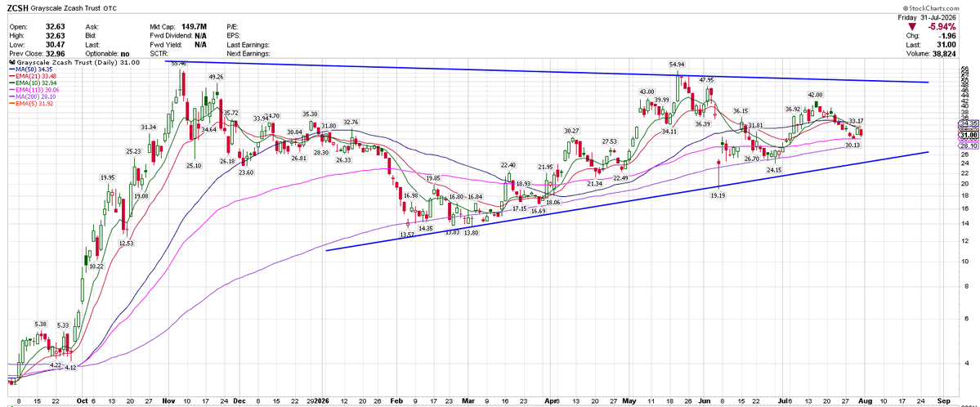980x407 pixels.
Task: Click the Fwd Dividend label
Action: (172, 36)
